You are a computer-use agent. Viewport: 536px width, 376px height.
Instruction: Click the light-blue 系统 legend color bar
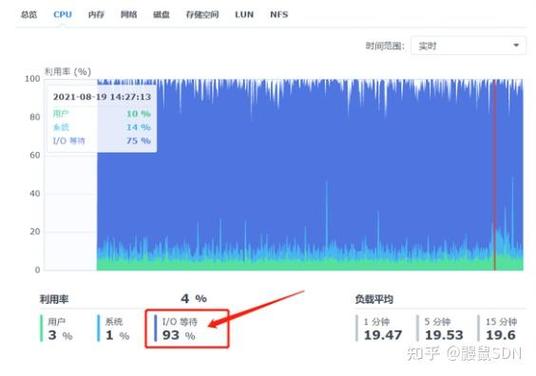[98, 328]
